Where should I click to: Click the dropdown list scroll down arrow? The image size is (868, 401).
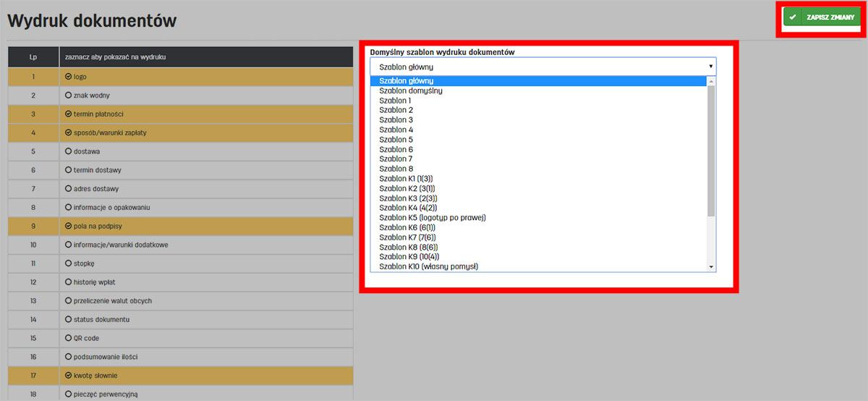click(x=712, y=267)
